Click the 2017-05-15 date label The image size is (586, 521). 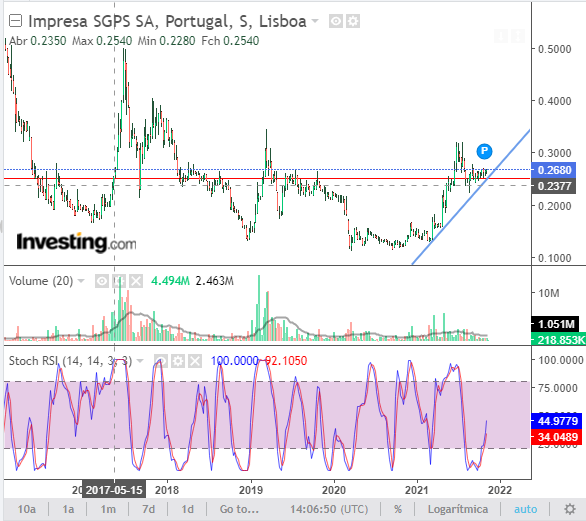[x=114, y=490]
